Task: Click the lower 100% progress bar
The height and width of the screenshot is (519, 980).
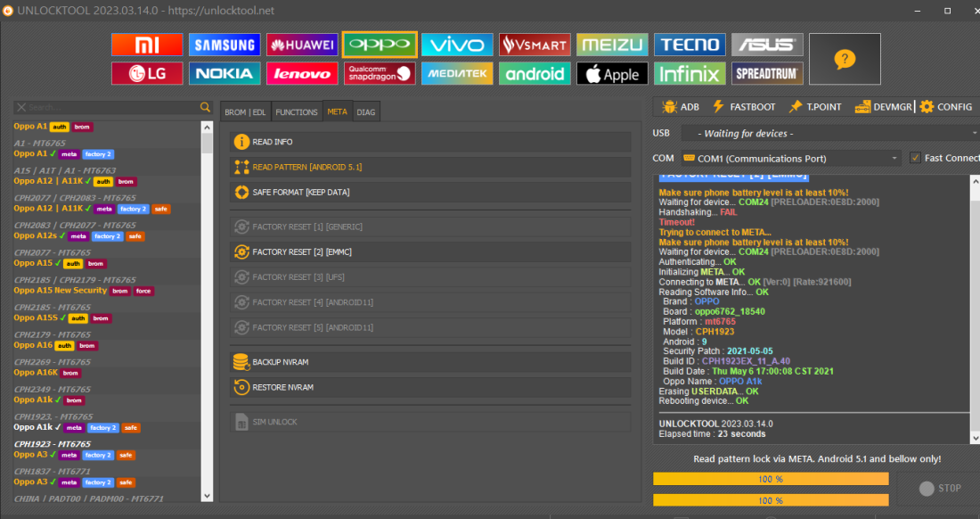Action: [x=771, y=500]
